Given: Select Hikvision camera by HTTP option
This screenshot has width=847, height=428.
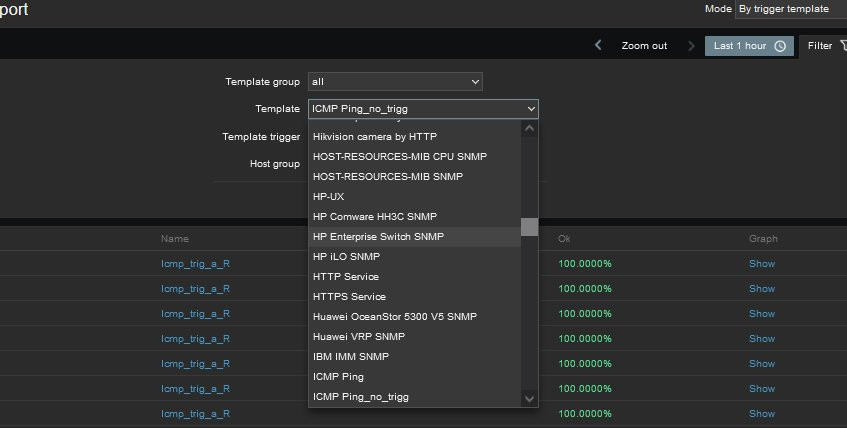Looking at the screenshot, I should (375, 136).
